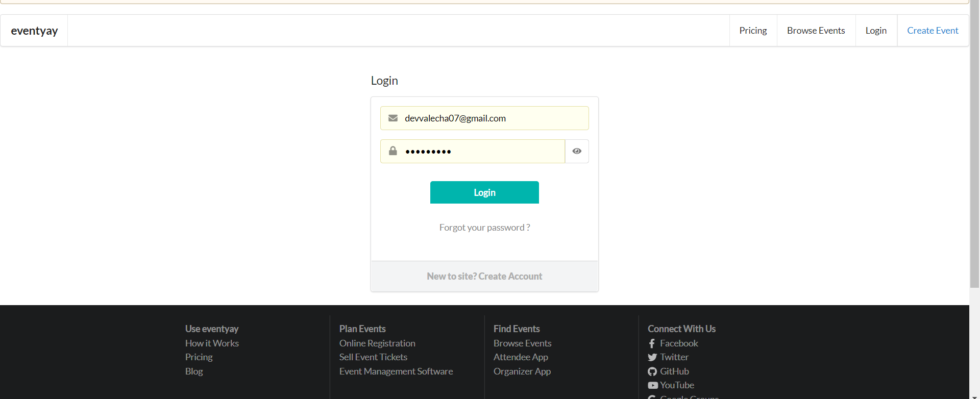Image resolution: width=980 pixels, height=399 pixels.
Task: Open Pricing in the top navigation
Action: click(x=753, y=31)
